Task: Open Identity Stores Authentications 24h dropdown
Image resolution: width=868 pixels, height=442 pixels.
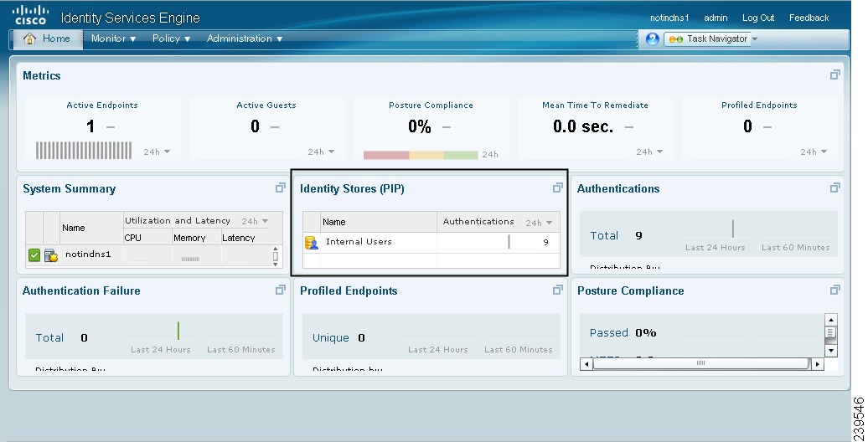Action: click(x=540, y=223)
